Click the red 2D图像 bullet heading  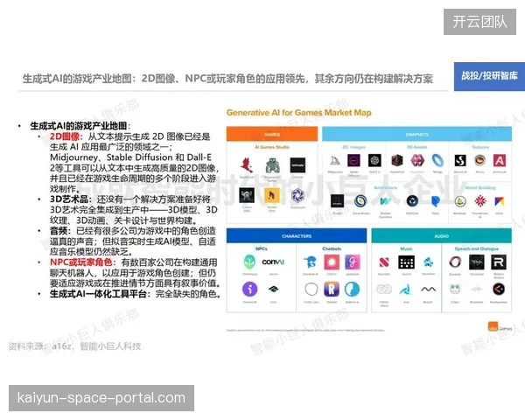pos(66,136)
